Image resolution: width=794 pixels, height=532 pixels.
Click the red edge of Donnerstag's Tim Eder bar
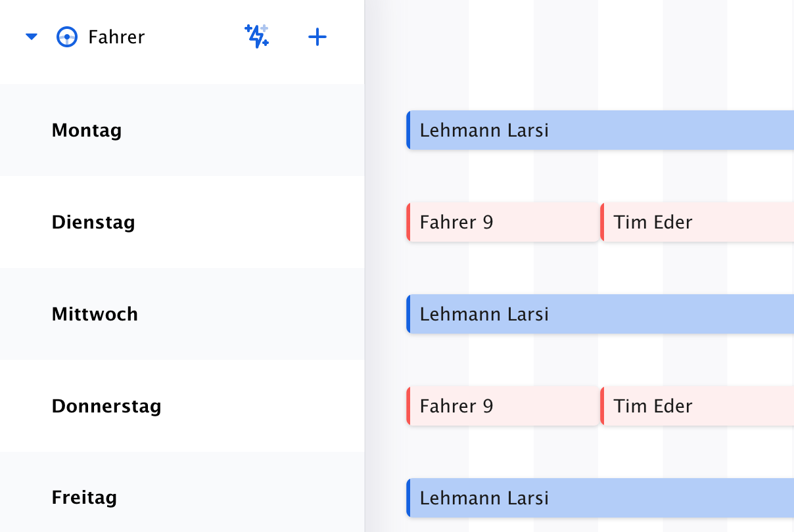point(602,406)
